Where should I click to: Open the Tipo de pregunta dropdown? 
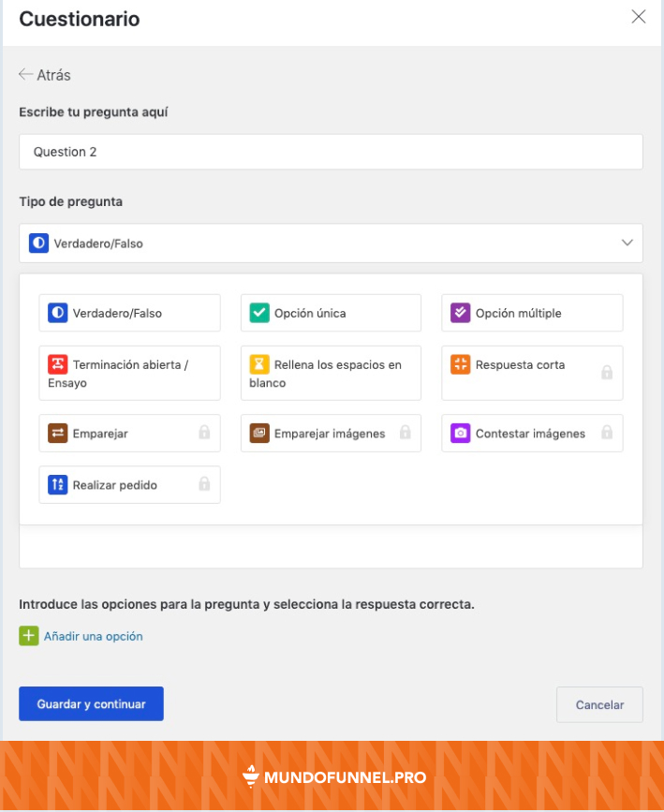(x=331, y=243)
